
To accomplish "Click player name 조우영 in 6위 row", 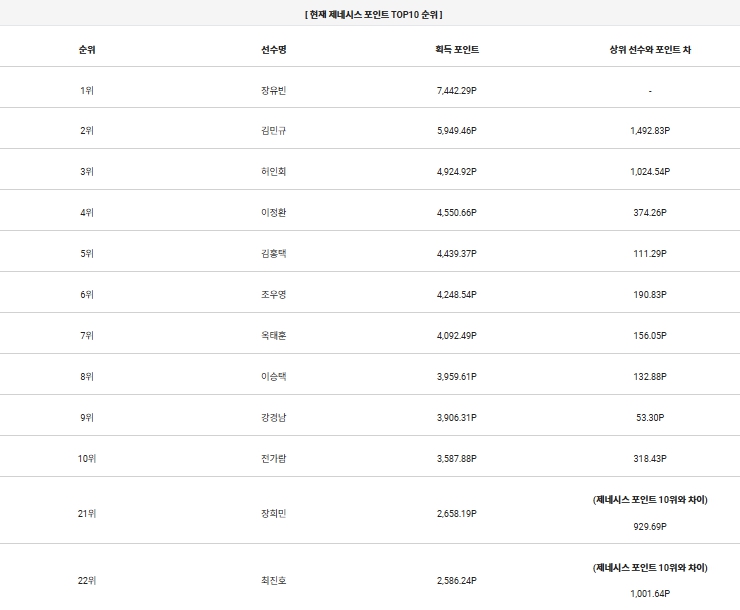I will tap(273, 294).
